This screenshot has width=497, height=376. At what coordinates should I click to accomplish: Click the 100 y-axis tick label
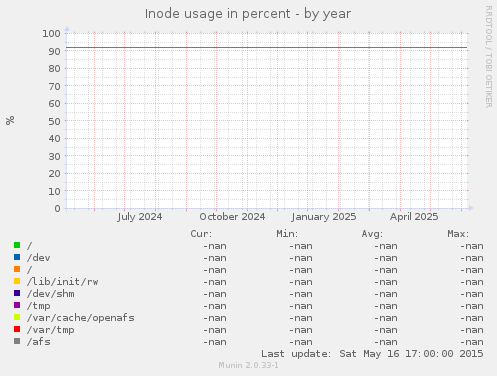(x=51, y=33)
